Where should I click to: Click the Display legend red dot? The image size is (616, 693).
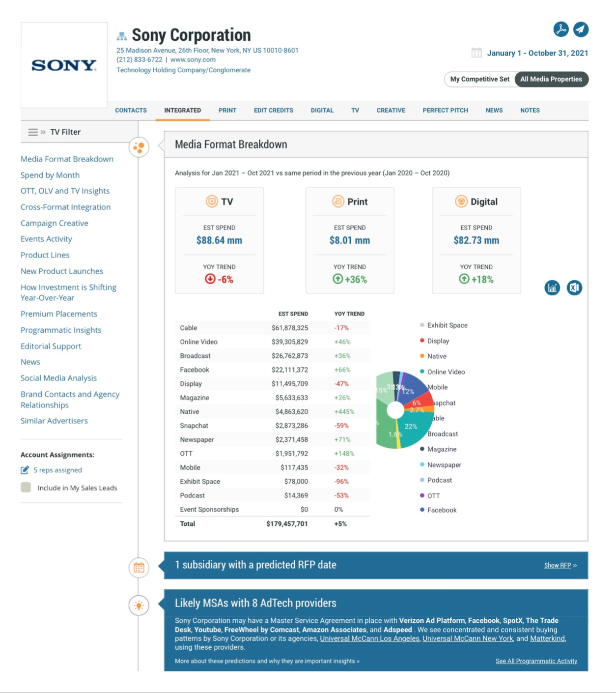pos(422,341)
